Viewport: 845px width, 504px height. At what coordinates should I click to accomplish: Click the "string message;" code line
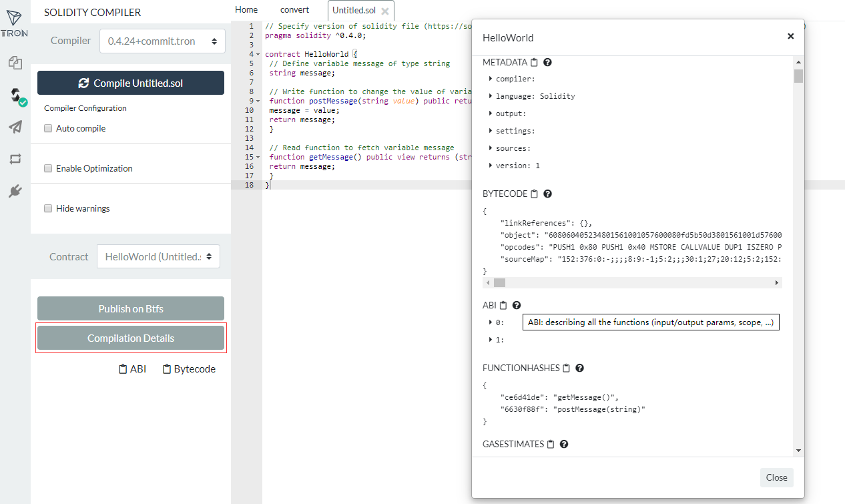point(302,73)
